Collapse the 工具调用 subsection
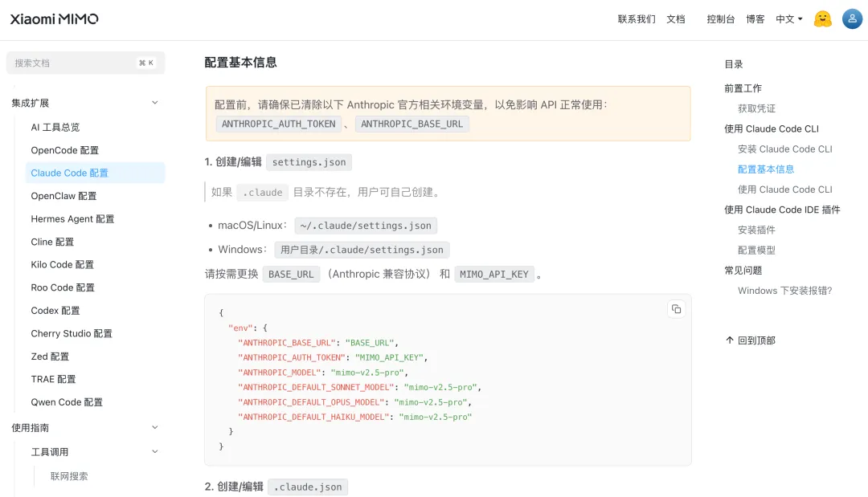Viewport: 868px width, 497px height. point(155,452)
